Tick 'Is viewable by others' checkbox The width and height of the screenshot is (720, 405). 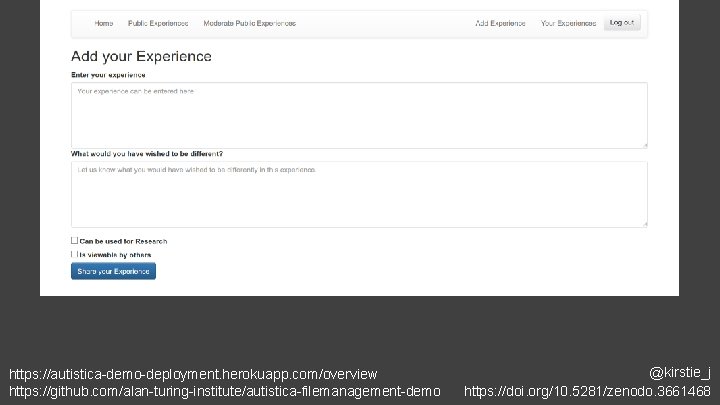(x=73, y=254)
